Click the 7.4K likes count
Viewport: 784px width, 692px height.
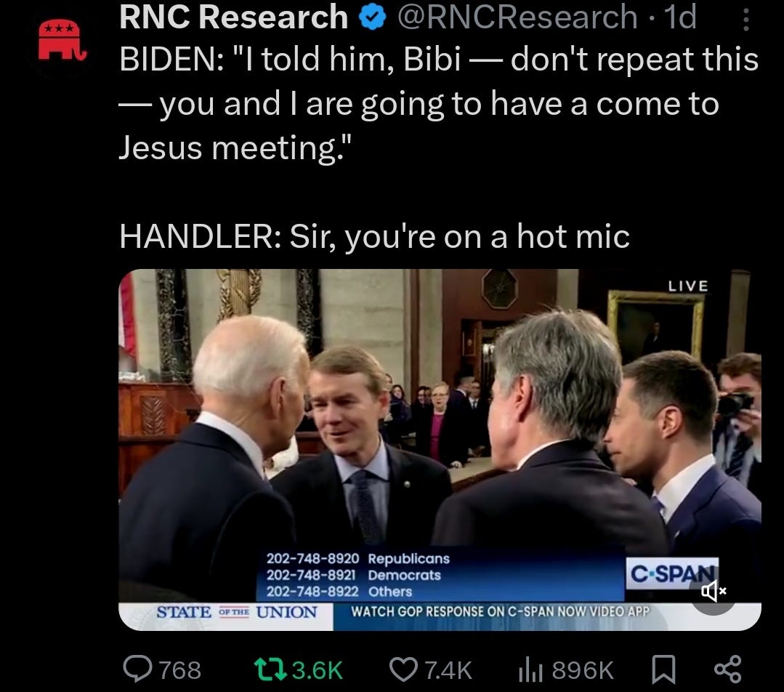[x=448, y=670]
